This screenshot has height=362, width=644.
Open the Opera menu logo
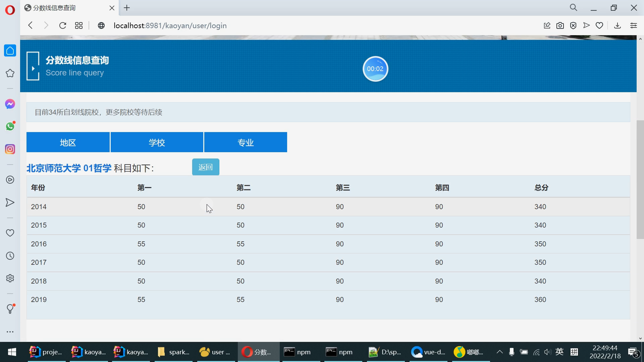click(x=10, y=10)
